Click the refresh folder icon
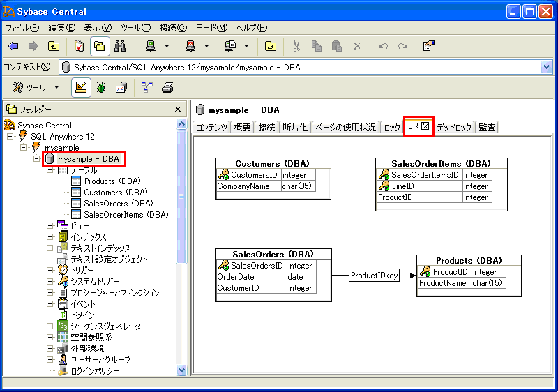Image resolution: width=558 pixels, height=392 pixels. pos(270,46)
